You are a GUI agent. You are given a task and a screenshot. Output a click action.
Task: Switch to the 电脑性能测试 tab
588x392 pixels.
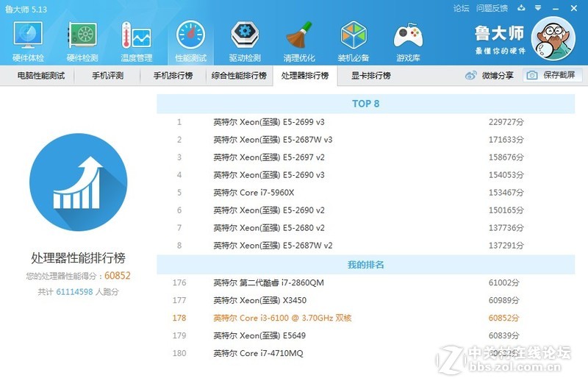coord(40,76)
